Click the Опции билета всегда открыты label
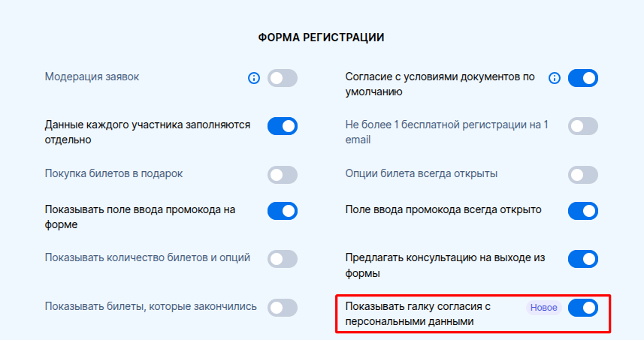 (421, 173)
